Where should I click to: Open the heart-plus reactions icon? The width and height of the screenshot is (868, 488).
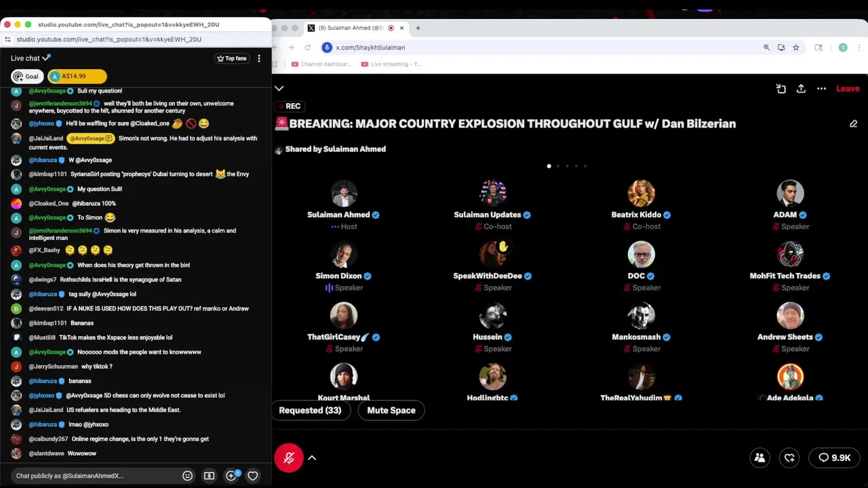pyautogui.click(x=789, y=458)
